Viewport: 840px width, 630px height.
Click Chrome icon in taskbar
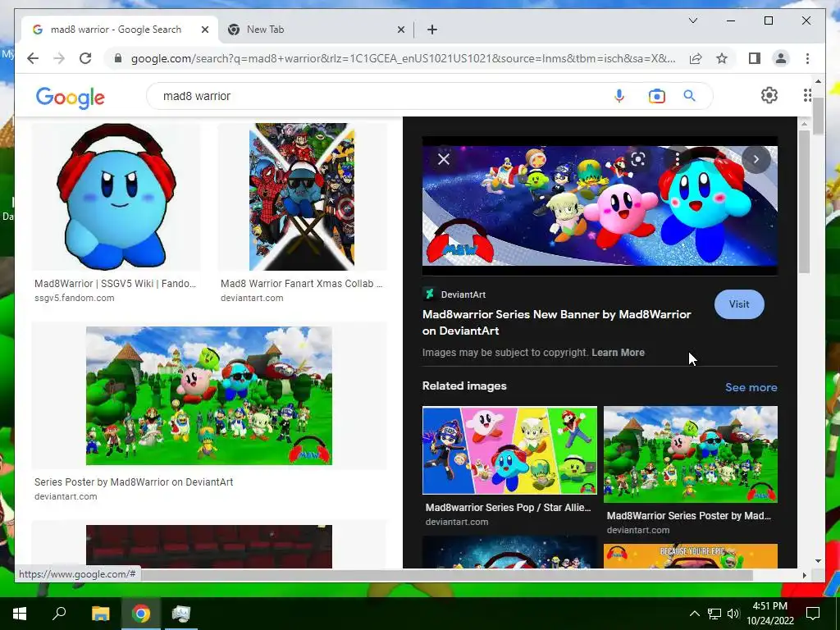(x=141, y=614)
